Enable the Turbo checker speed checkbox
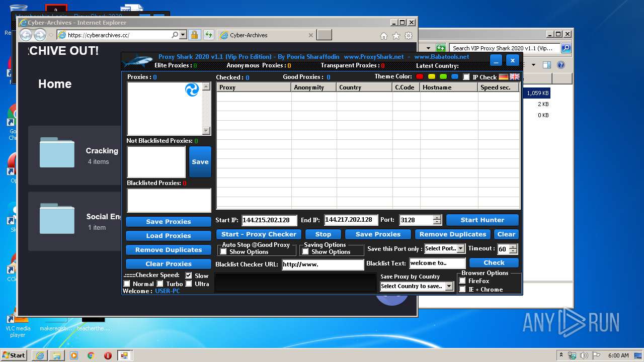 pos(160,284)
